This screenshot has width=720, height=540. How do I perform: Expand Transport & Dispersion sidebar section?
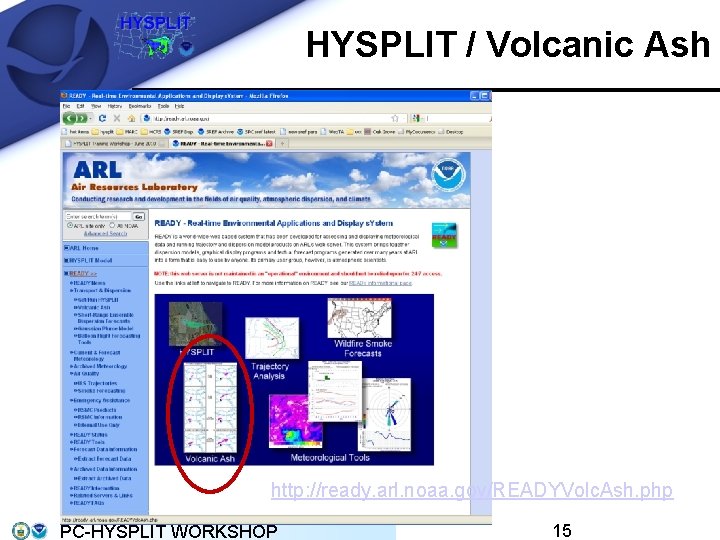(102, 291)
